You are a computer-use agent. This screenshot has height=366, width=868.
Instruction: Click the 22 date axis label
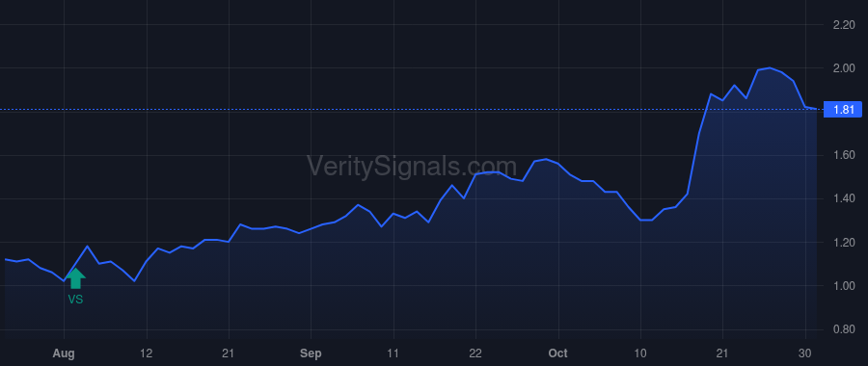pos(475,353)
